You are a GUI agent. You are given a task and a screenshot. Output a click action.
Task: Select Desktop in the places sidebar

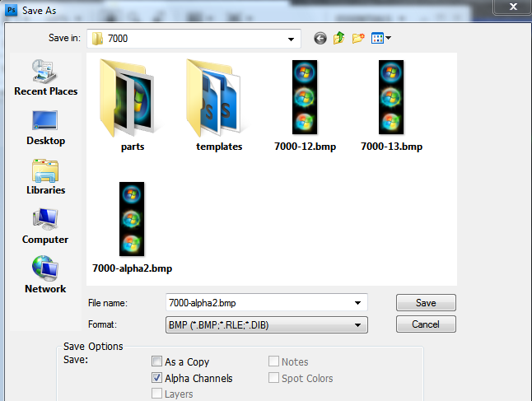click(x=45, y=128)
